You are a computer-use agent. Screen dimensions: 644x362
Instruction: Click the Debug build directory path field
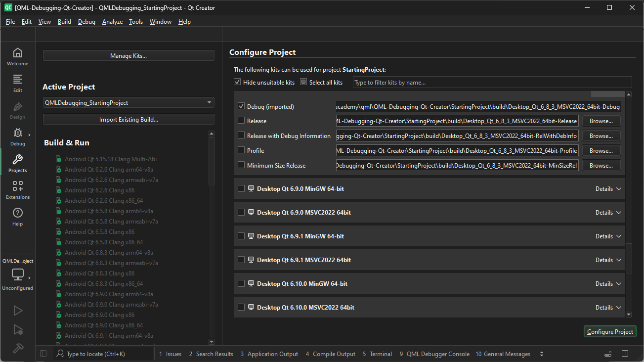point(479,106)
